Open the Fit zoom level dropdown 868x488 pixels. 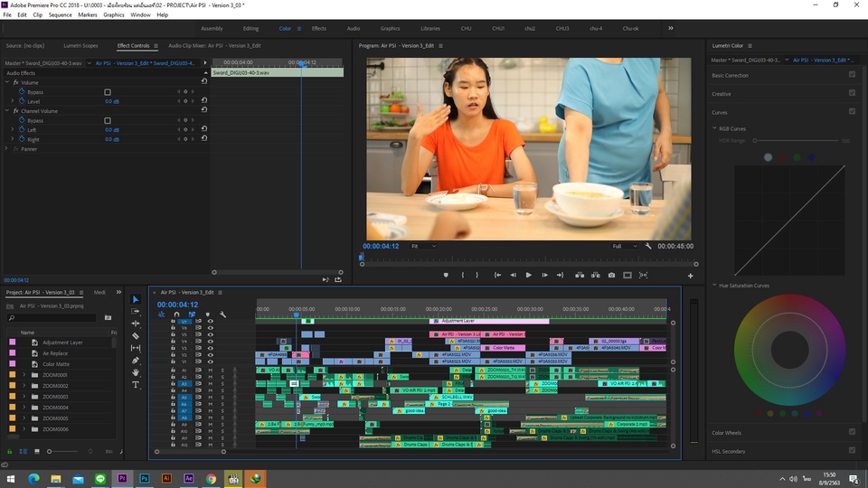pos(423,246)
